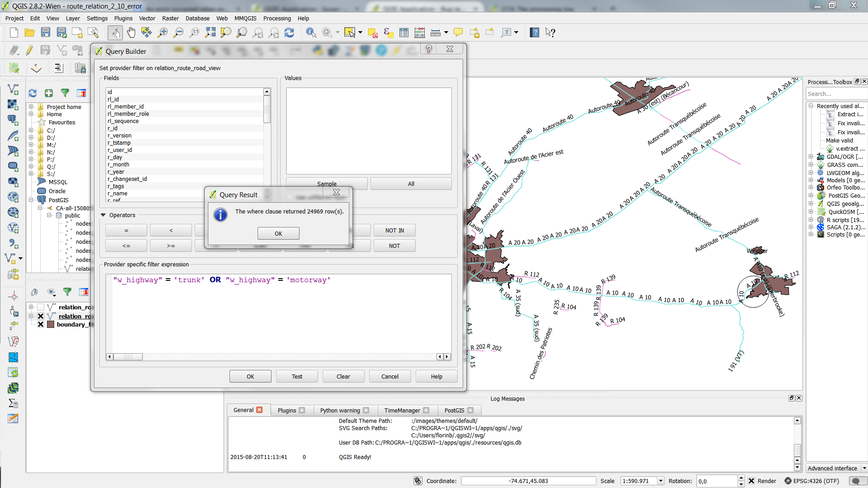Click the All values button
The height and width of the screenshot is (488, 868).
coord(411,184)
